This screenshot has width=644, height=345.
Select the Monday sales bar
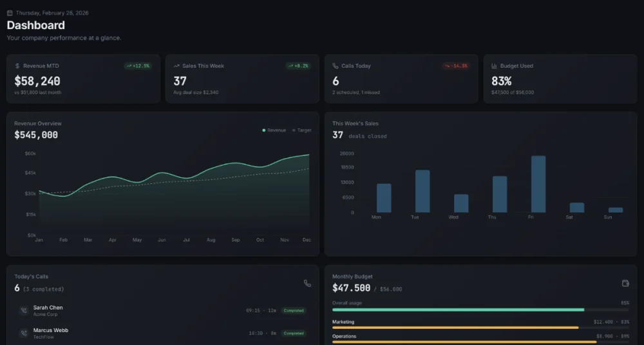(x=384, y=198)
